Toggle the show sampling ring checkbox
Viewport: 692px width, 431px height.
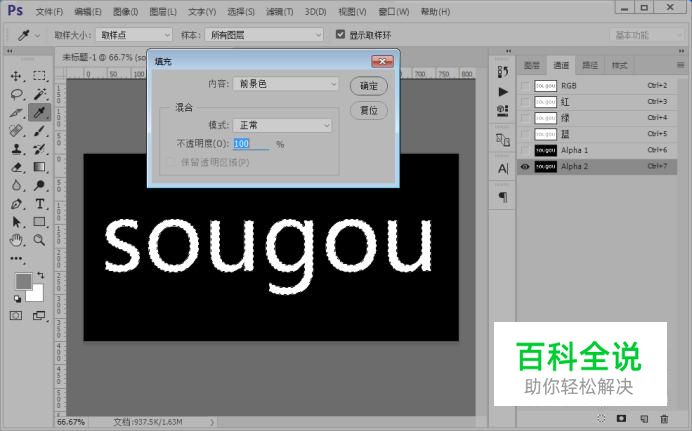tap(340, 34)
